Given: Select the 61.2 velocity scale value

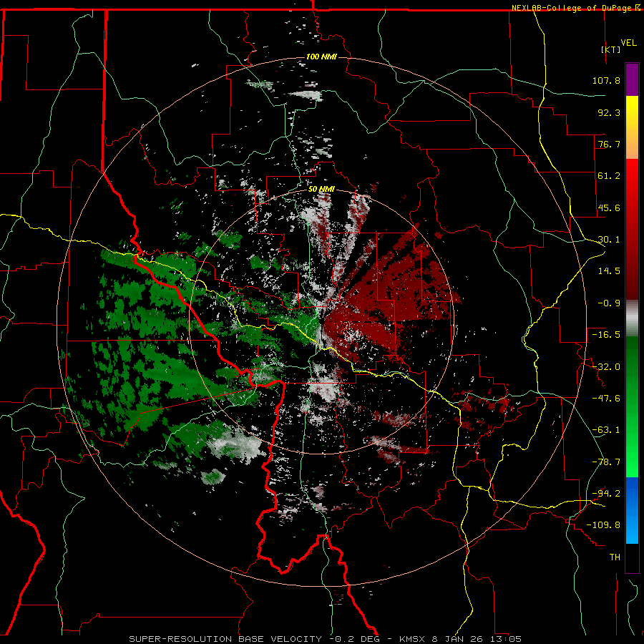Looking at the screenshot, I should click(609, 176).
